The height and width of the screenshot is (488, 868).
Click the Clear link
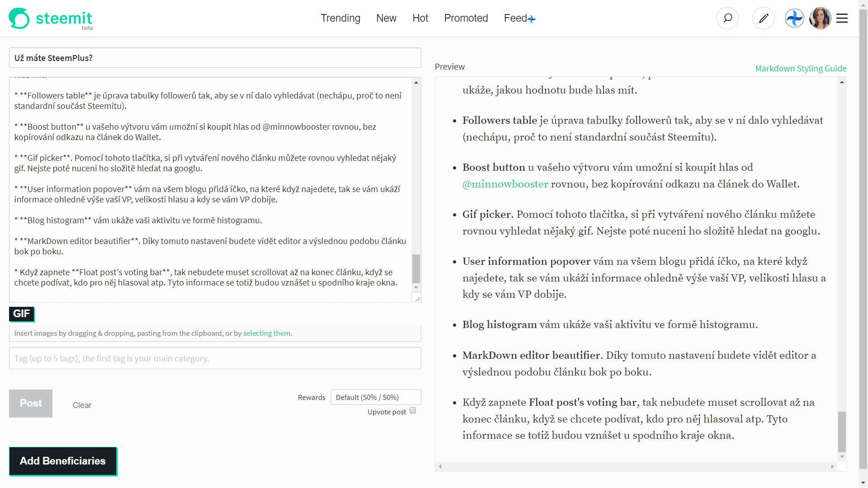click(x=82, y=405)
